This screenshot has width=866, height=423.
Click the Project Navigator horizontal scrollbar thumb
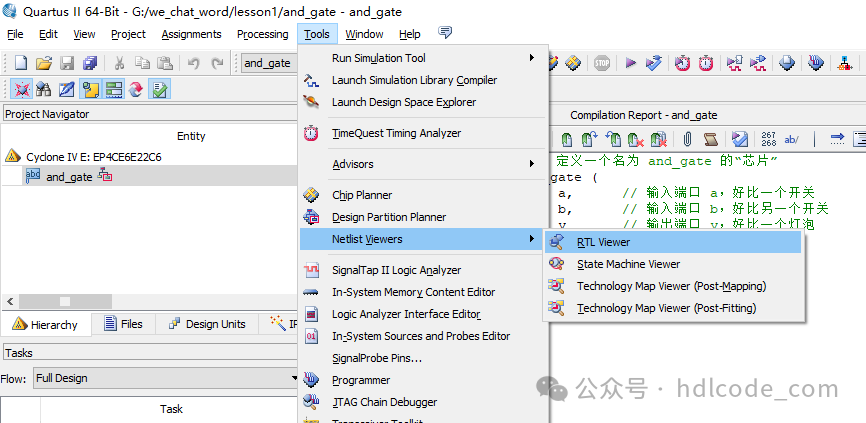[65, 302]
